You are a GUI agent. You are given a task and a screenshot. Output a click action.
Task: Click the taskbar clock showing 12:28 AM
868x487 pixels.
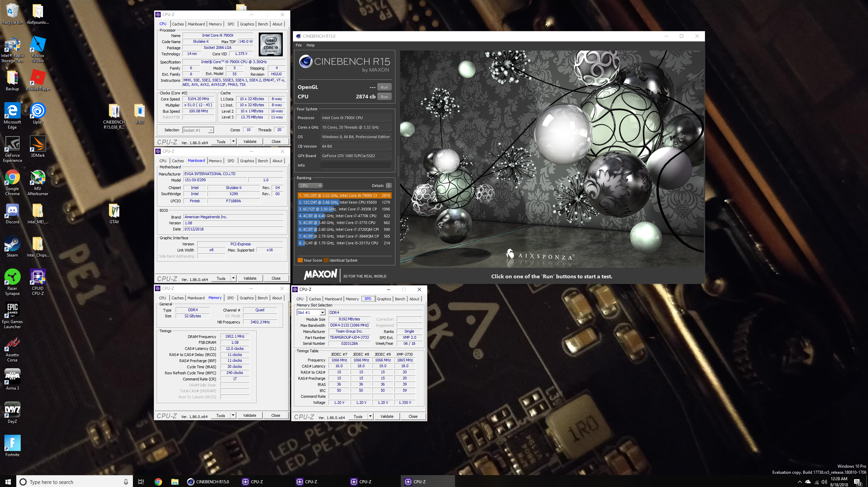(x=839, y=482)
